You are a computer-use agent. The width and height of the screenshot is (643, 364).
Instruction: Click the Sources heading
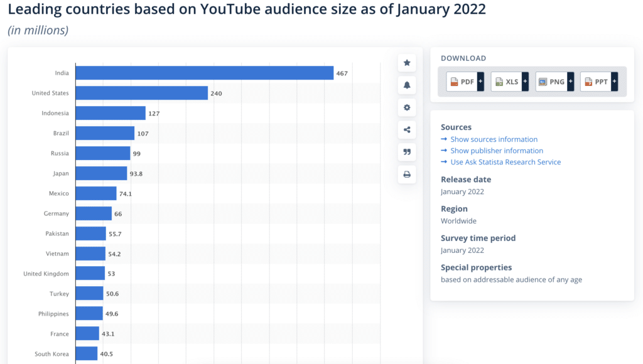tap(456, 127)
